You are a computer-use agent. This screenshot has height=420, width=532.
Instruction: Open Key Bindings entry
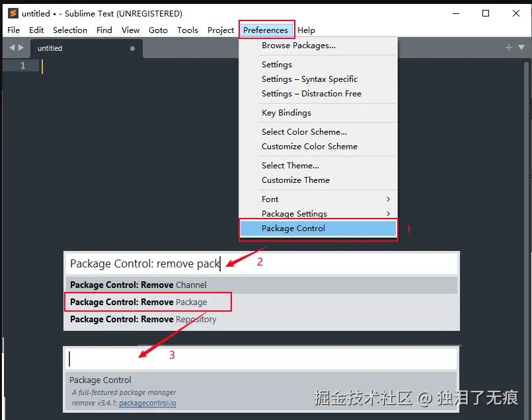[x=318, y=112]
